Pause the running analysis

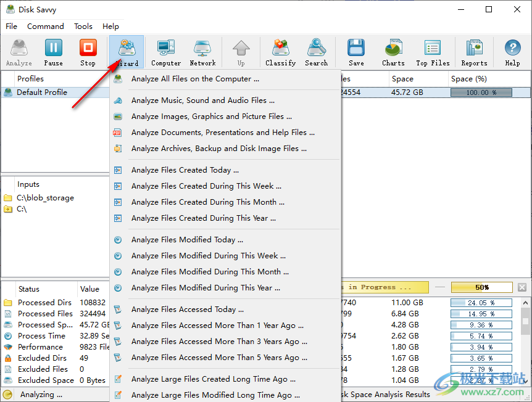pyautogui.click(x=53, y=52)
